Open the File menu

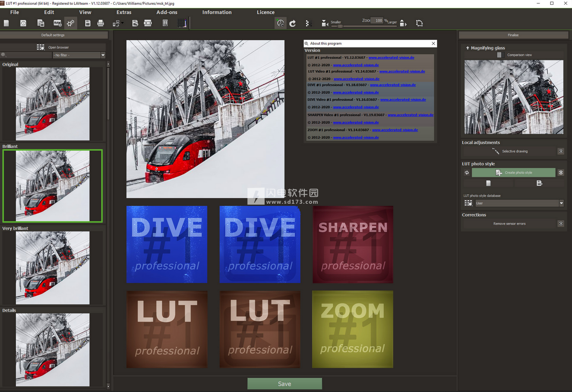tap(15, 12)
